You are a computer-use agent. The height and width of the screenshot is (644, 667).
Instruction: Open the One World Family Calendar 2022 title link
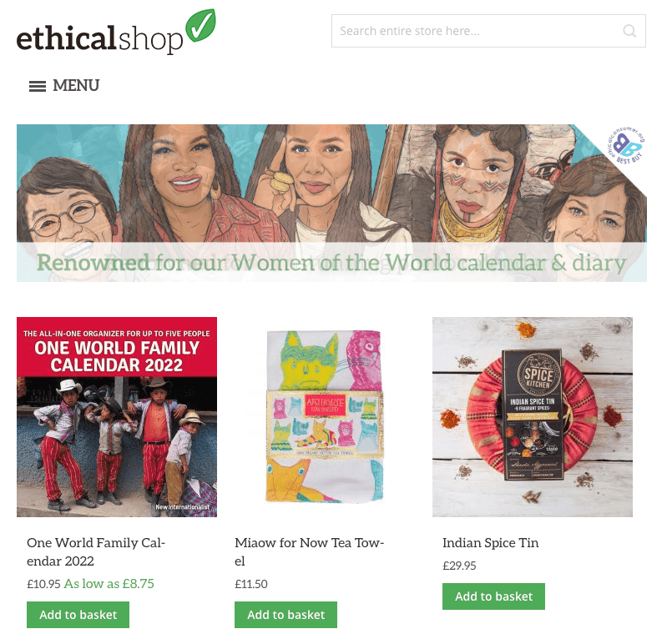pyautogui.click(x=96, y=551)
